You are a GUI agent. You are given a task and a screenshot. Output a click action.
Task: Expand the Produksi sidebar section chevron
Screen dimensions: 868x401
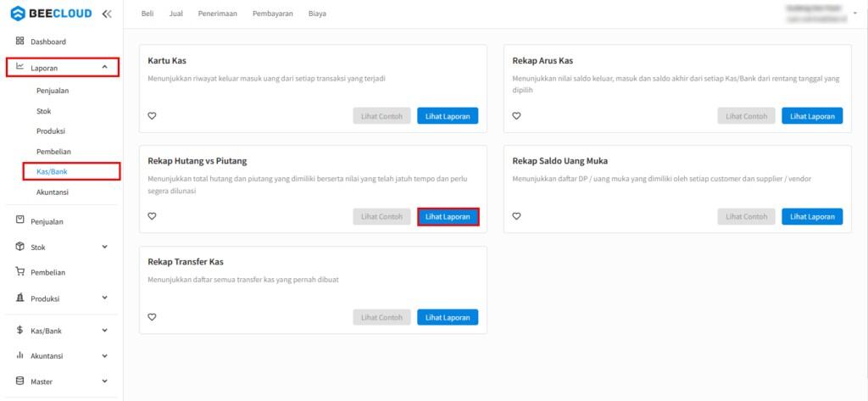pos(105,298)
